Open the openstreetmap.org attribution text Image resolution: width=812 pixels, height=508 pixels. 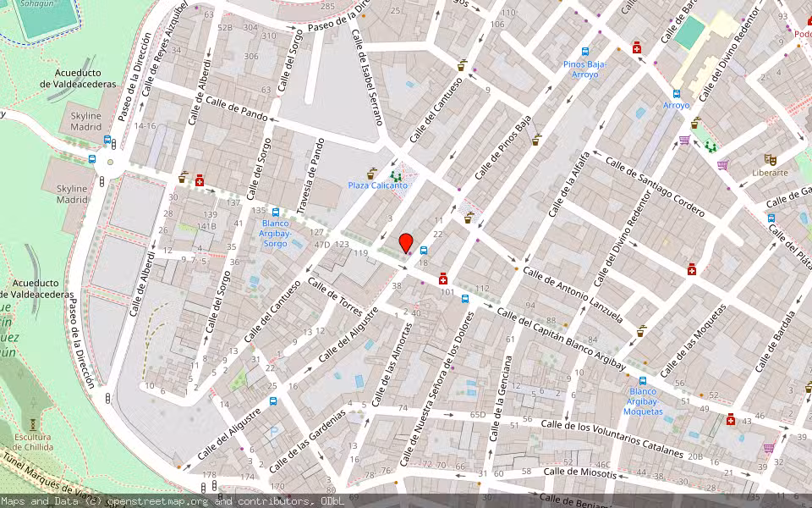(157, 500)
